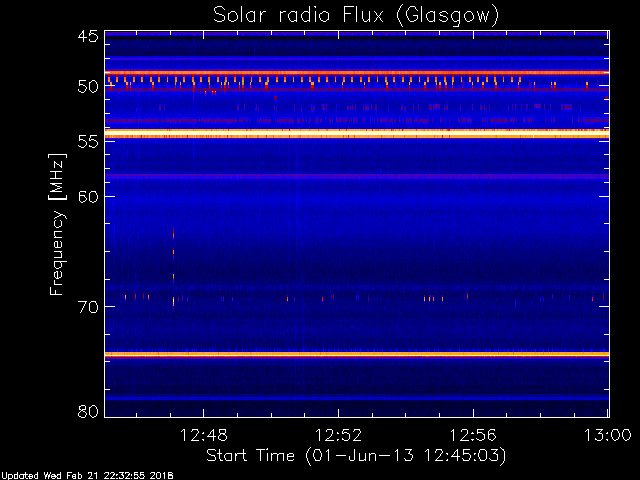
Task: Select the 55 frequency axis label
Action: point(88,142)
